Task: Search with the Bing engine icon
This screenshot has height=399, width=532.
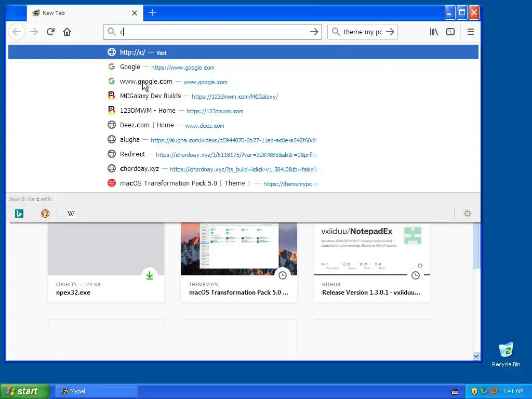Action: (x=19, y=214)
